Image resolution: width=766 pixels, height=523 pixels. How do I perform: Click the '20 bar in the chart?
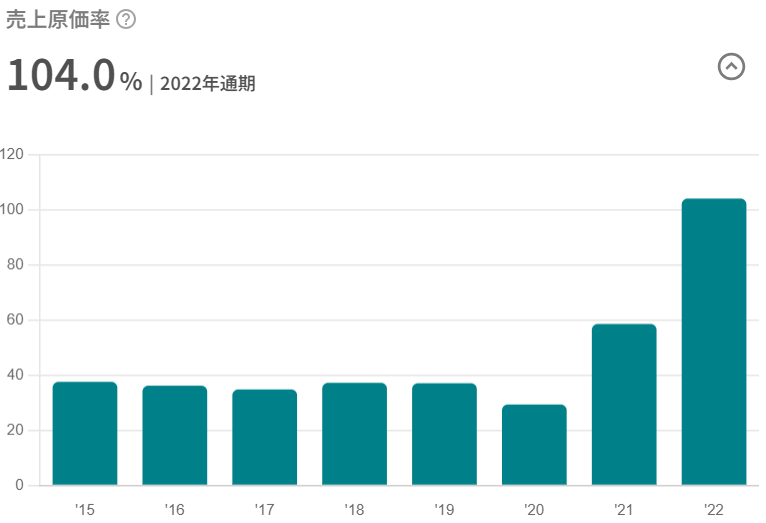[x=534, y=444]
